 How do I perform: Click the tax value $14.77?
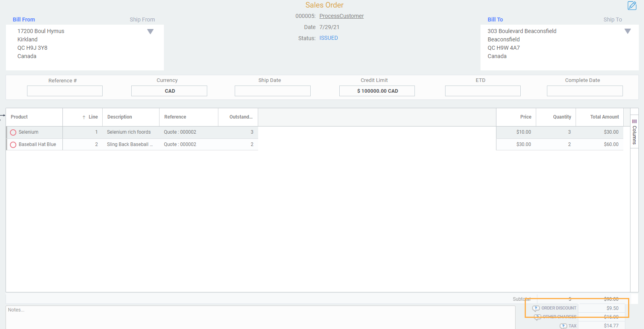point(611,326)
